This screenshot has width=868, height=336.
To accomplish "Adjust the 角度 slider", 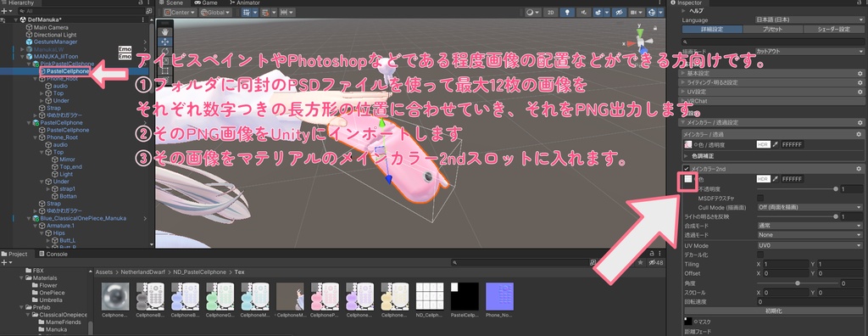I will click(797, 283).
